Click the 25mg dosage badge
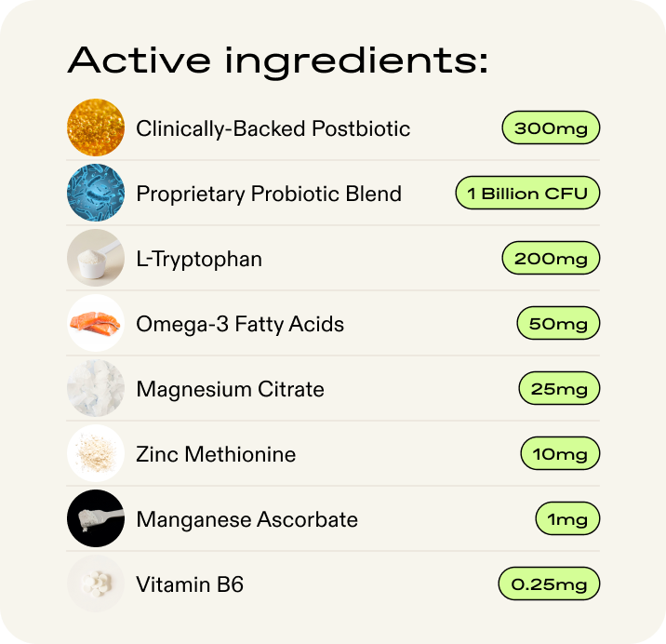Viewport: 666px width, 644px height. [x=558, y=389]
